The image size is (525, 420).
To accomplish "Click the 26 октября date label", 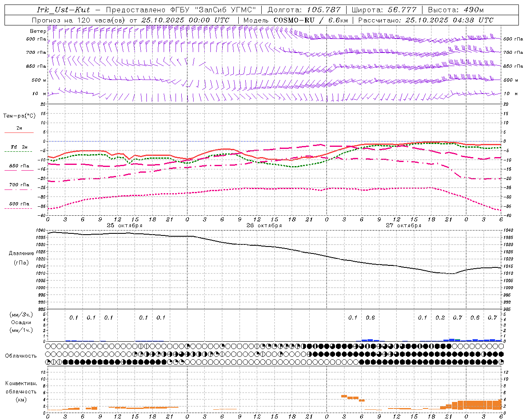I will pyautogui.click(x=264, y=226).
